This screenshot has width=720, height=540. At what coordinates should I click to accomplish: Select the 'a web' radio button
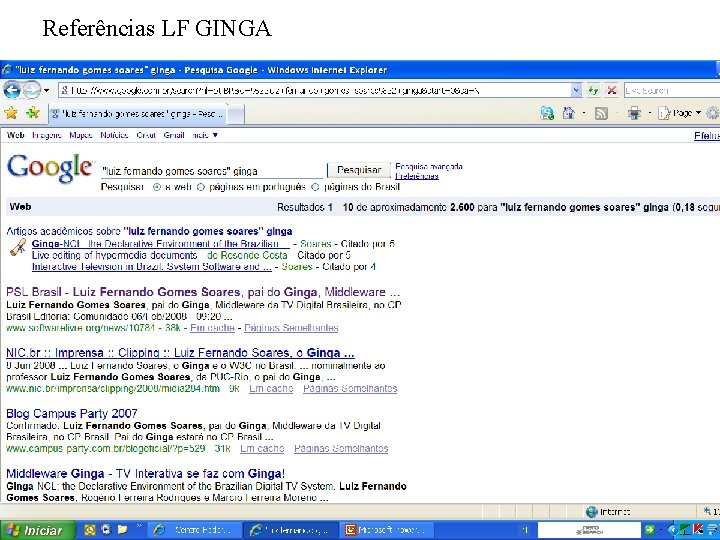157,187
